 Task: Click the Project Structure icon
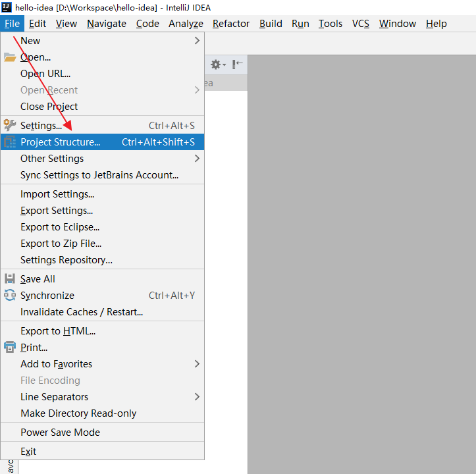coord(10,142)
